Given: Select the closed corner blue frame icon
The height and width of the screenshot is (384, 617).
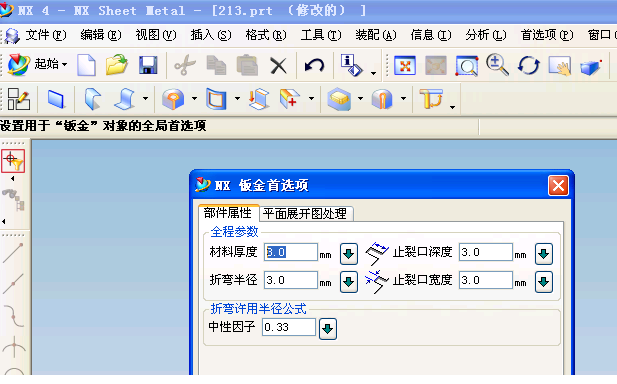Looking at the screenshot, I should coord(216,99).
